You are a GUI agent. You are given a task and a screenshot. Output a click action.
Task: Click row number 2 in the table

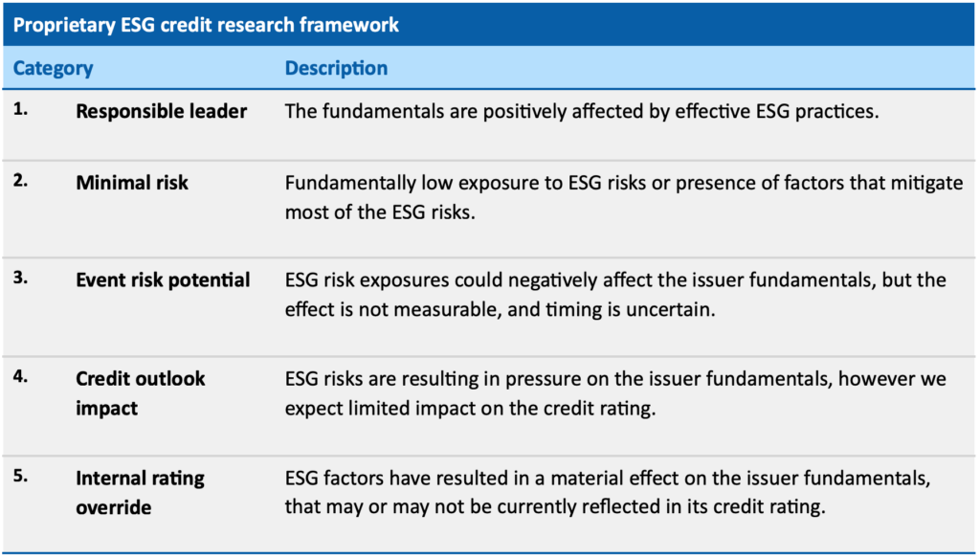[21, 181]
